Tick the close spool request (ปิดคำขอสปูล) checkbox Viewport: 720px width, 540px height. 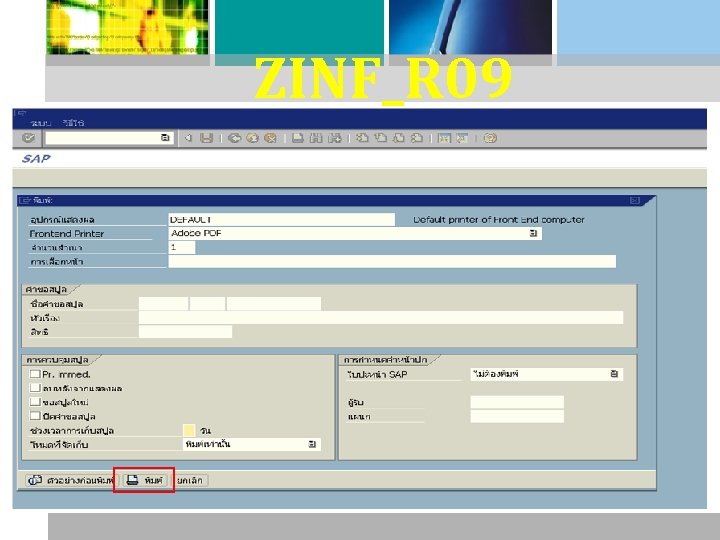click(x=35, y=416)
